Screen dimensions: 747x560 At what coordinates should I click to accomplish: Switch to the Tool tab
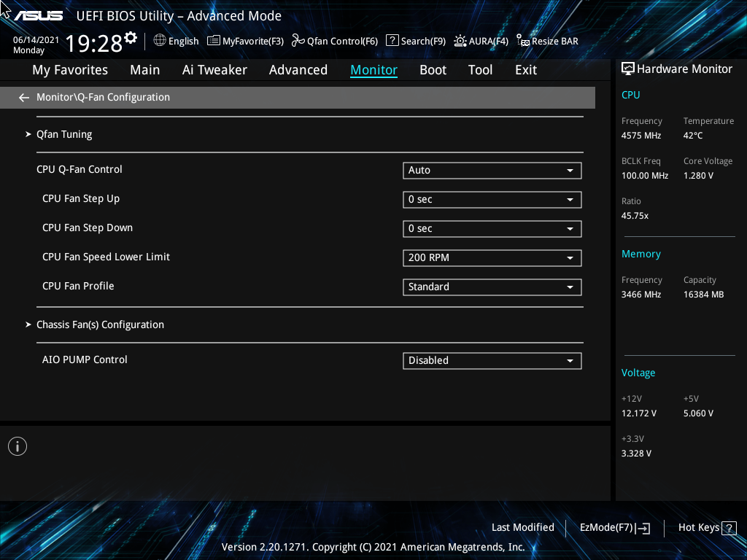point(480,70)
